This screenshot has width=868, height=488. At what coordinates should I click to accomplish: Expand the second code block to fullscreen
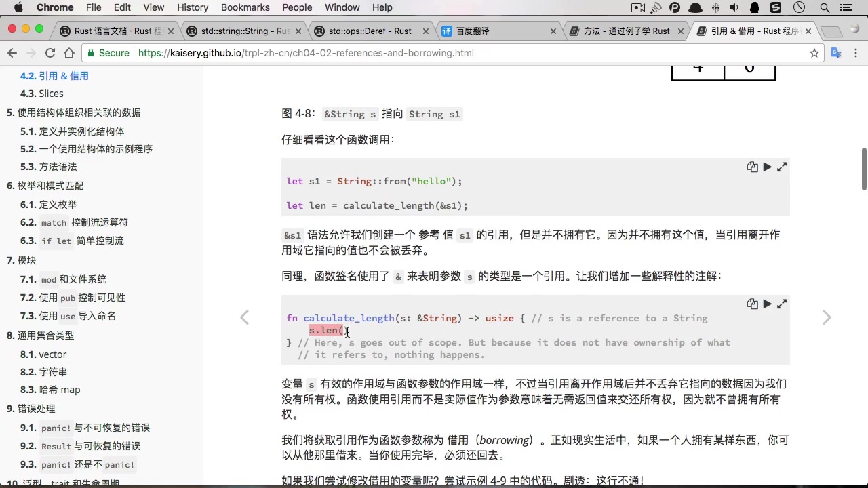(x=782, y=304)
